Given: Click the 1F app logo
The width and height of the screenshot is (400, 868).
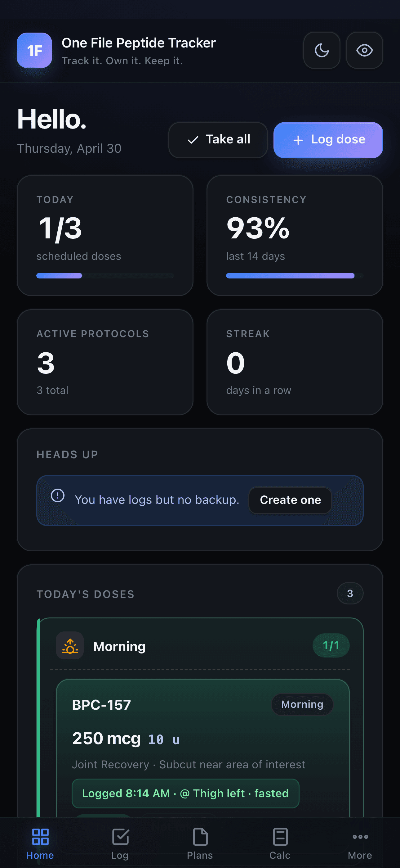Looking at the screenshot, I should pyautogui.click(x=34, y=51).
